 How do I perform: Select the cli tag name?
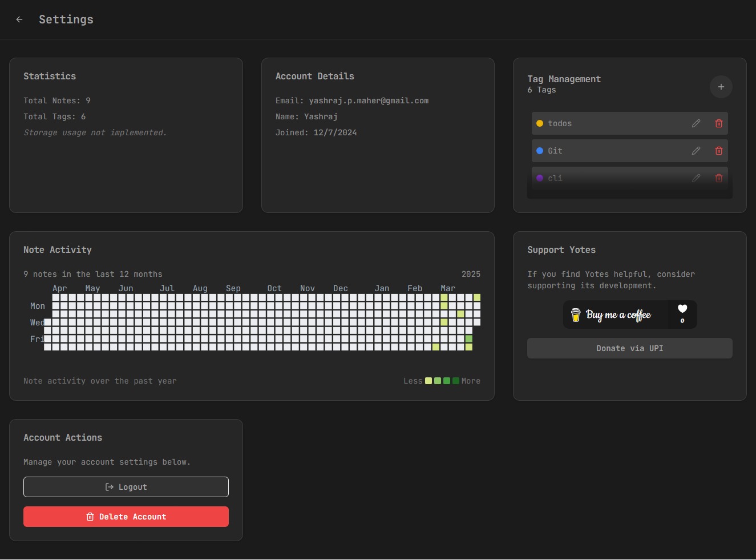[x=555, y=178]
